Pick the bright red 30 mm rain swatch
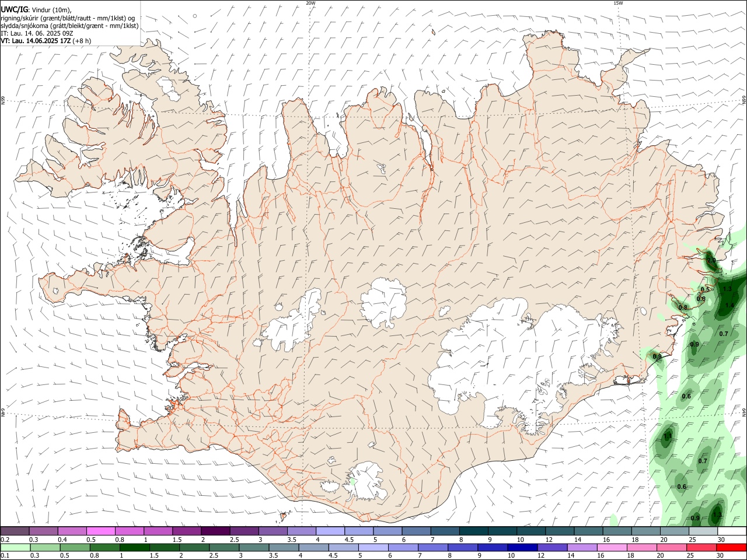747x560 pixels. (x=731, y=547)
